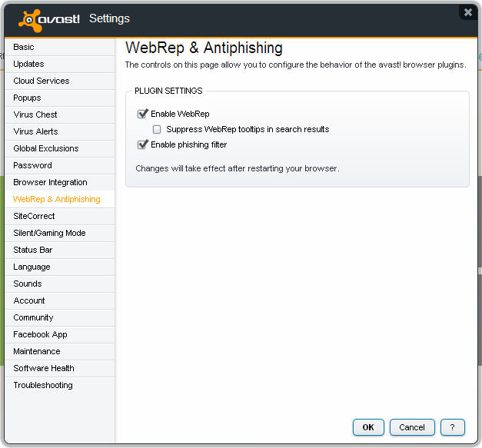Click the 'Changes will take effect' note

click(x=238, y=168)
